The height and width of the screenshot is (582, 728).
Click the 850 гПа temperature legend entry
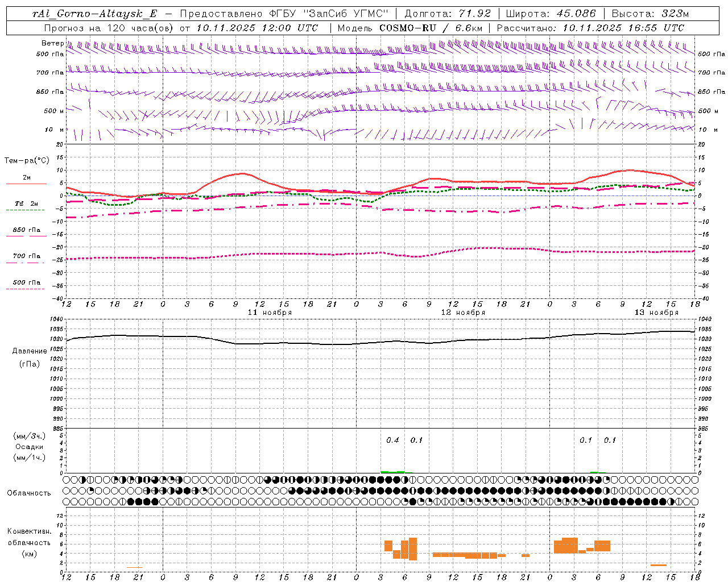coord(26,230)
